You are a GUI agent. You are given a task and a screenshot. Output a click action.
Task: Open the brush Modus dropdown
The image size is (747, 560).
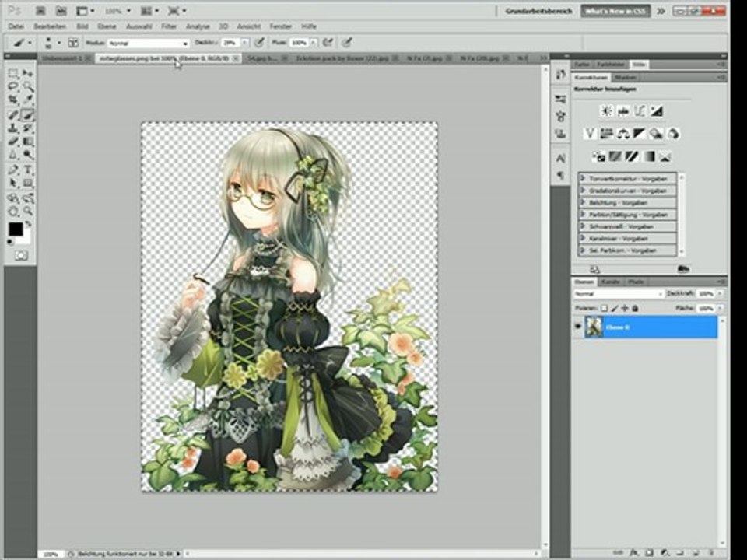point(148,44)
